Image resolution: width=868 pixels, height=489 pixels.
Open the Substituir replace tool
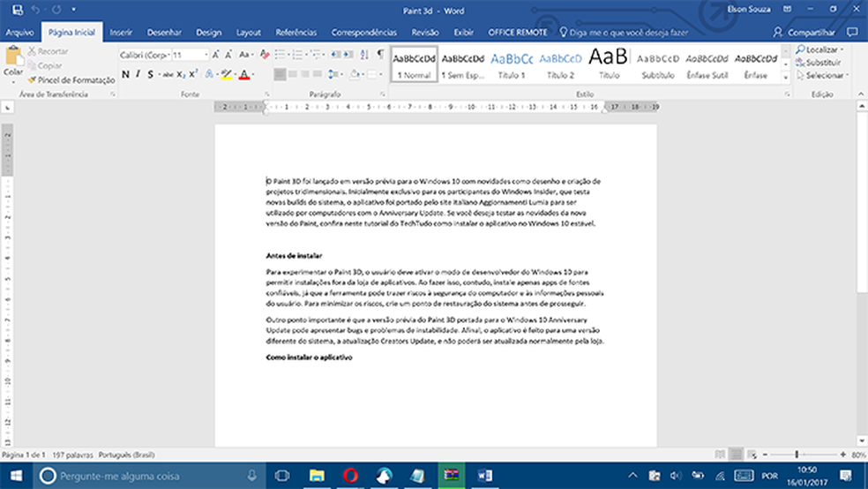819,63
